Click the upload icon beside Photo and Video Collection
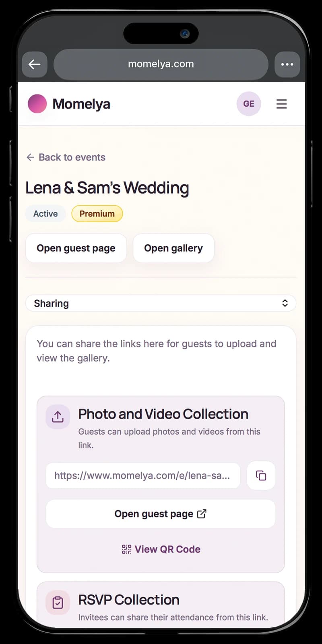The height and width of the screenshot is (644, 322). coord(58,417)
